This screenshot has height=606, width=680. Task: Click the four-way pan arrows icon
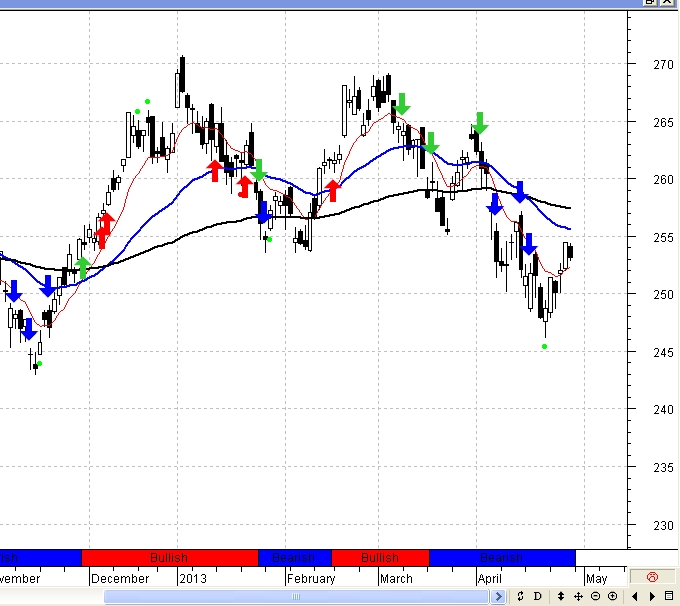pos(579,596)
